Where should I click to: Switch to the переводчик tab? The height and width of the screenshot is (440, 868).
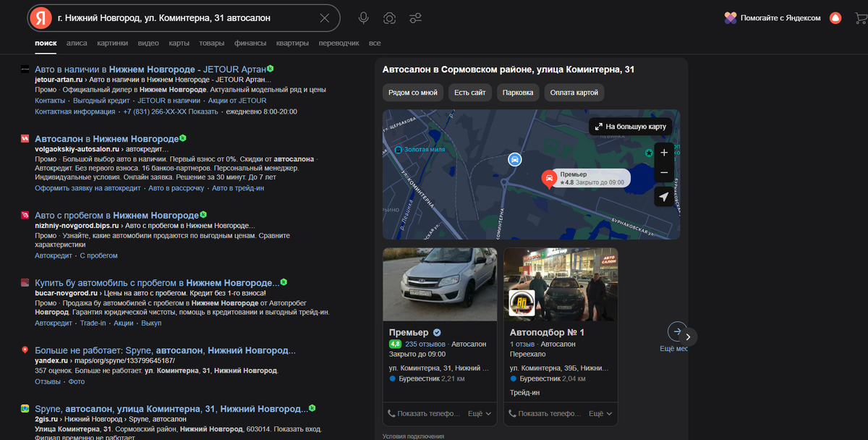click(339, 43)
